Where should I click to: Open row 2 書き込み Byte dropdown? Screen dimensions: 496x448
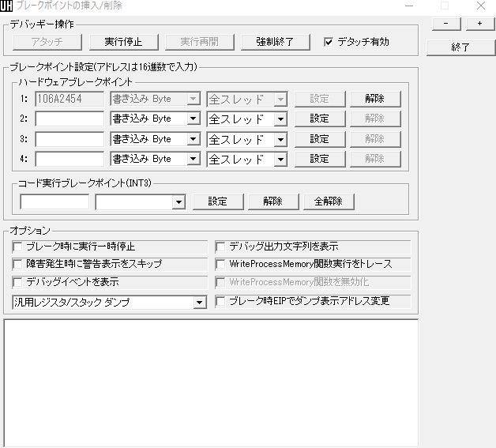click(156, 119)
